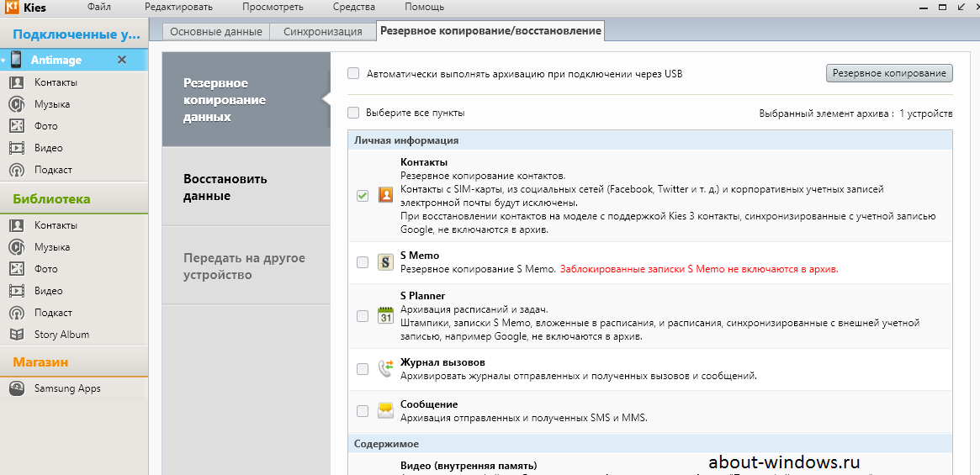Disconnect Antimage device with X button
Viewport: 980px width, 475px height.
[122, 60]
